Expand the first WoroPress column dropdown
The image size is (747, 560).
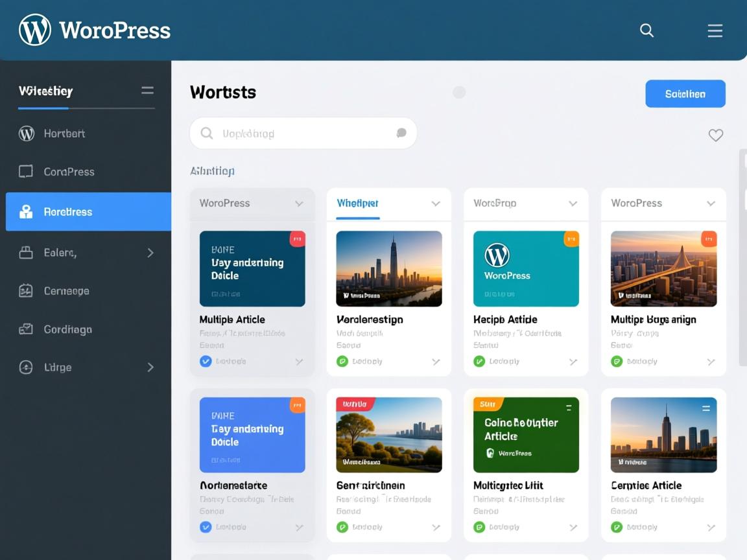click(x=299, y=204)
